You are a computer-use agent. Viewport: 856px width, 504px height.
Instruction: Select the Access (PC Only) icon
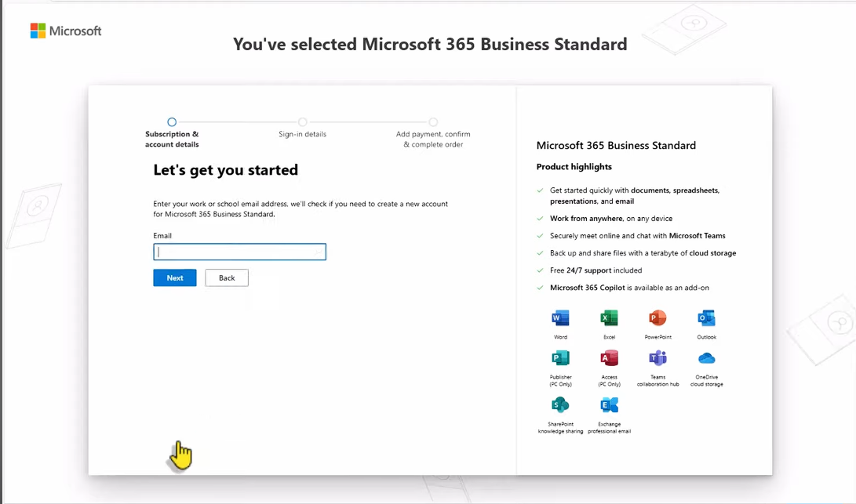[x=609, y=358]
